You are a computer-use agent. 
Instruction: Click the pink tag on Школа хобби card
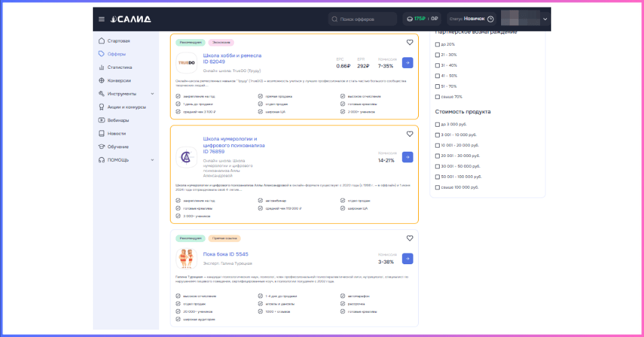pyautogui.click(x=221, y=42)
